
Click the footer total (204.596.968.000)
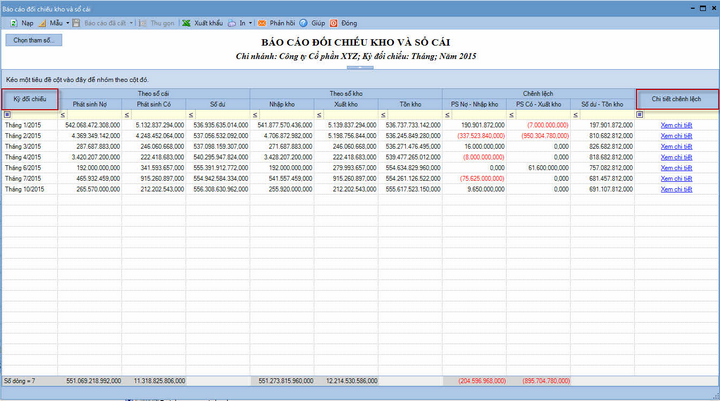(474, 381)
